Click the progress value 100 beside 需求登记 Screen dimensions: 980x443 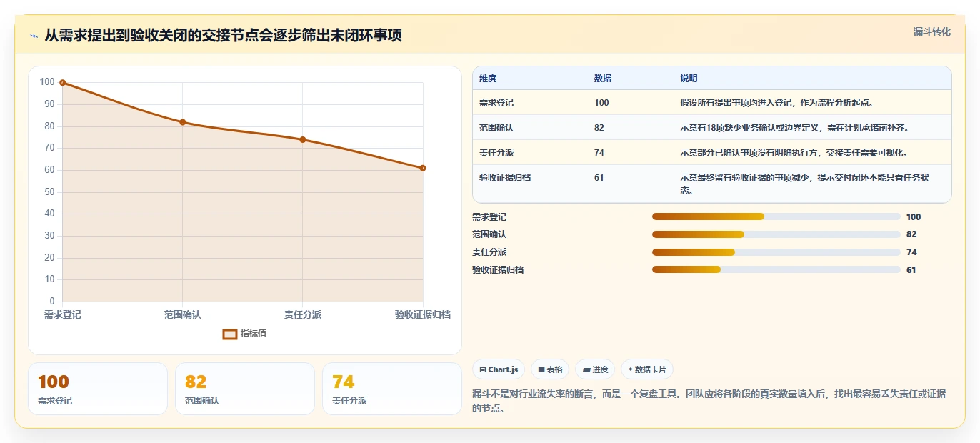(x=914, y=216)
